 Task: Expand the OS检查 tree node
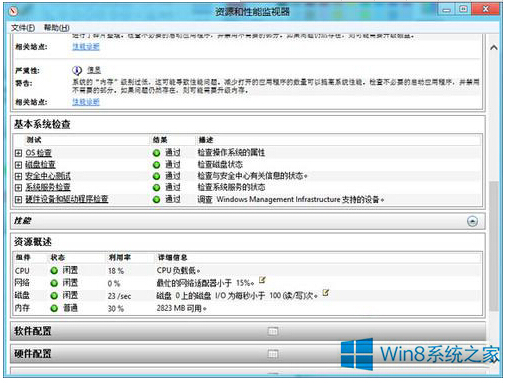point(19,153)
